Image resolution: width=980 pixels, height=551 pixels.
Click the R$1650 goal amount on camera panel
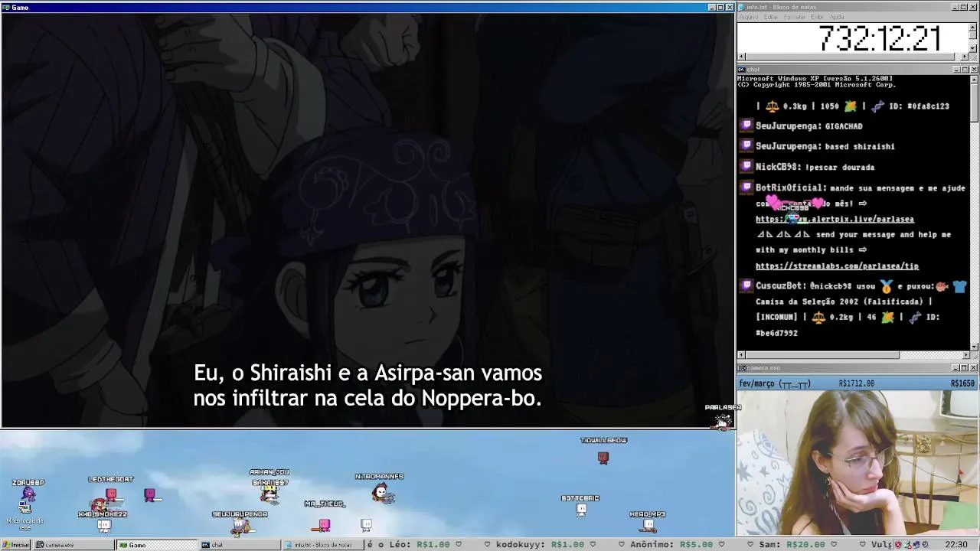(x=962, y=383)
